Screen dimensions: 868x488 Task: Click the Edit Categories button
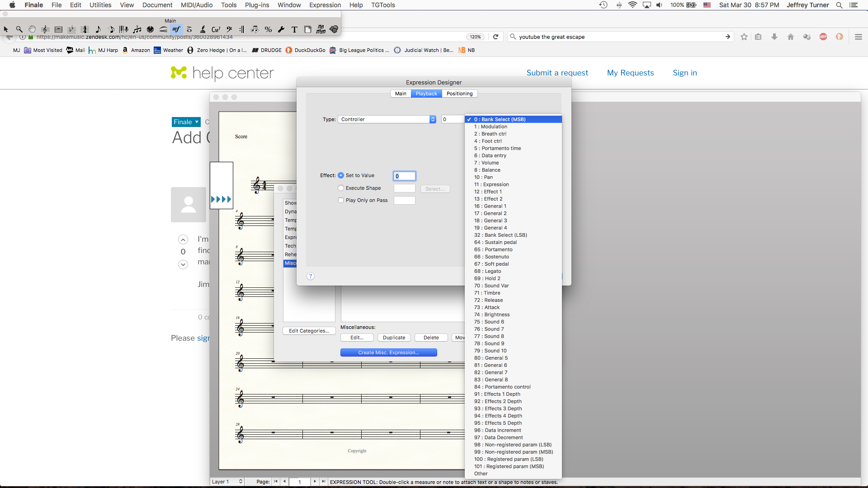[x=309, y=331]
